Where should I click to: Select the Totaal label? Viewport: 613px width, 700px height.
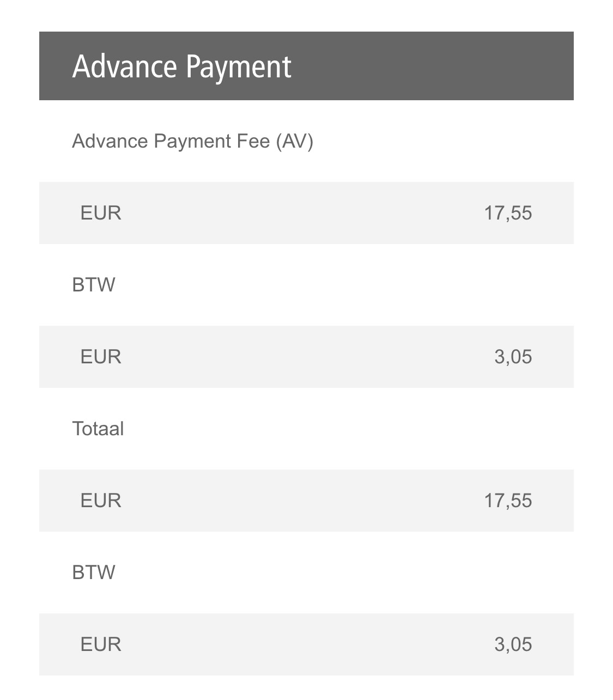click(x=98, y=429)
